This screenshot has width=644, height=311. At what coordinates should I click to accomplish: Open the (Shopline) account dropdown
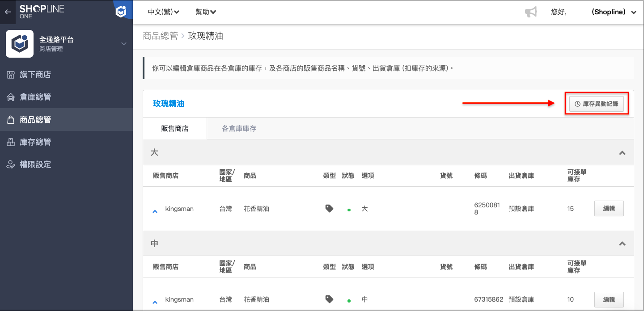[614, 12]
